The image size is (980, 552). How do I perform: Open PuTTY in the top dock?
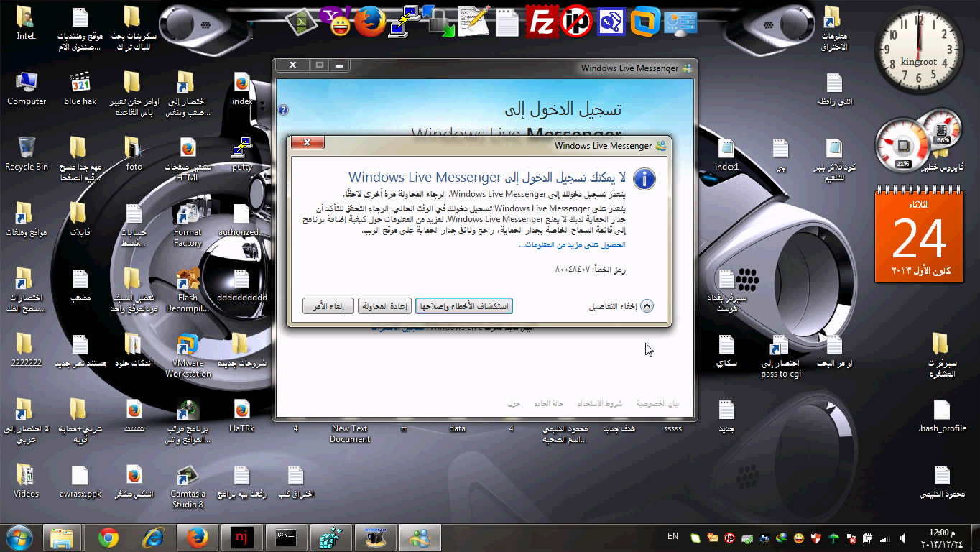point(405,22)
